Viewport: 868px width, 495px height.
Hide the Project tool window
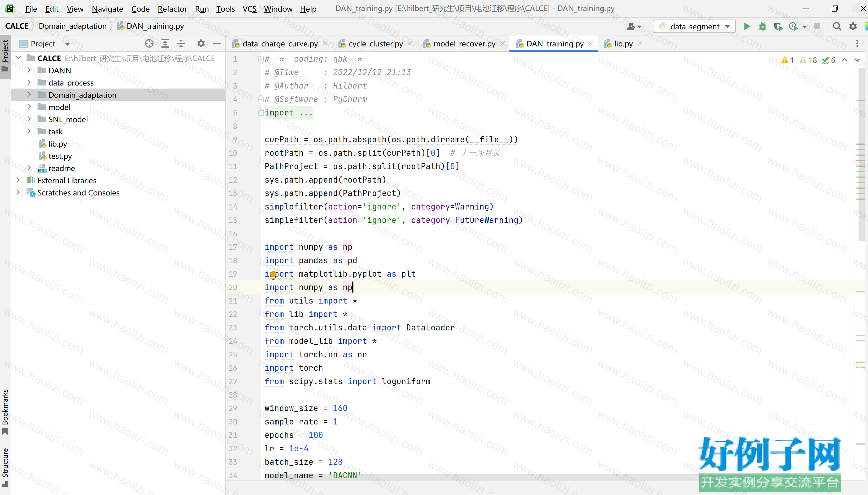[217, 44]
